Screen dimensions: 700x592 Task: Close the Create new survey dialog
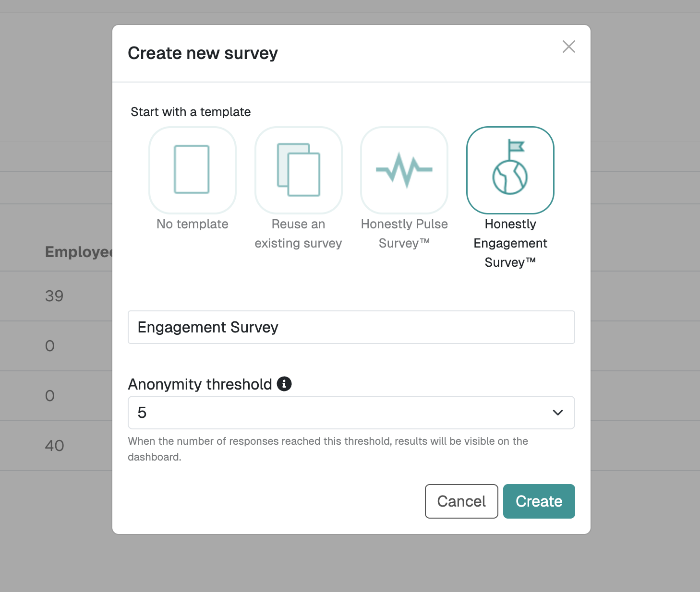point(568,47)
